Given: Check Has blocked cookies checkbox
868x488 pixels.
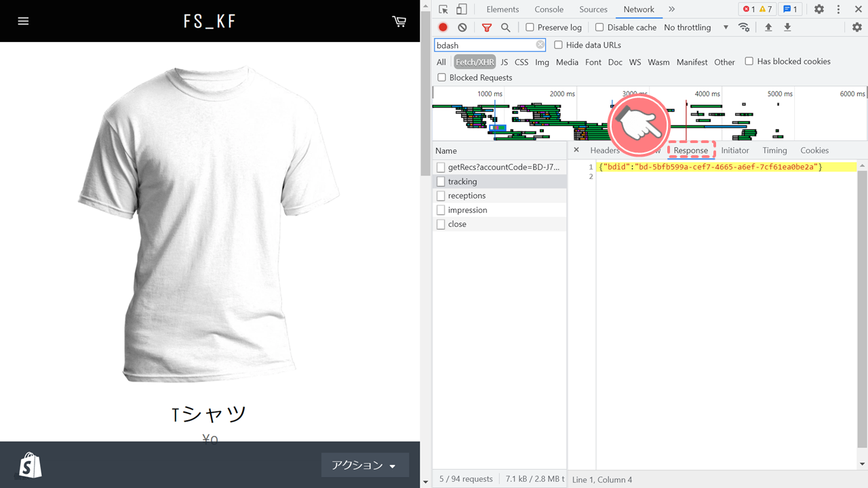Looking at the screenshot, I should tap(749, 61).
